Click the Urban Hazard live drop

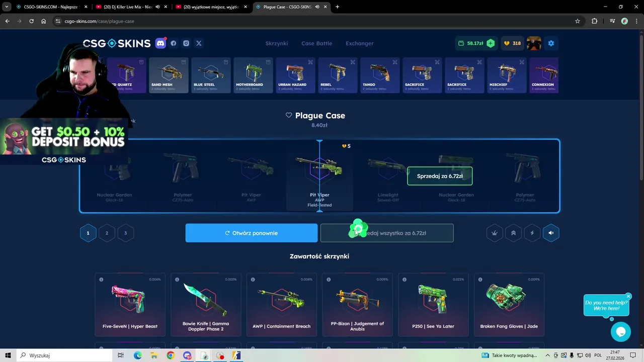pos(295,75)
